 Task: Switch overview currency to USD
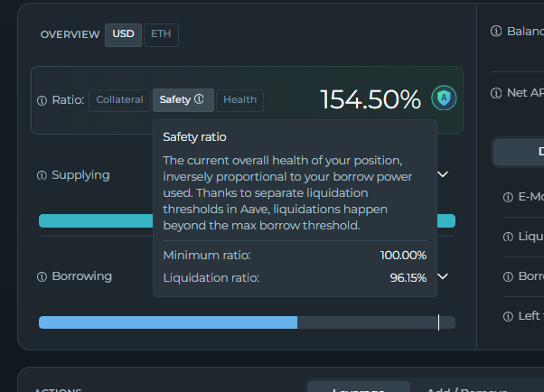pos(123,34)
